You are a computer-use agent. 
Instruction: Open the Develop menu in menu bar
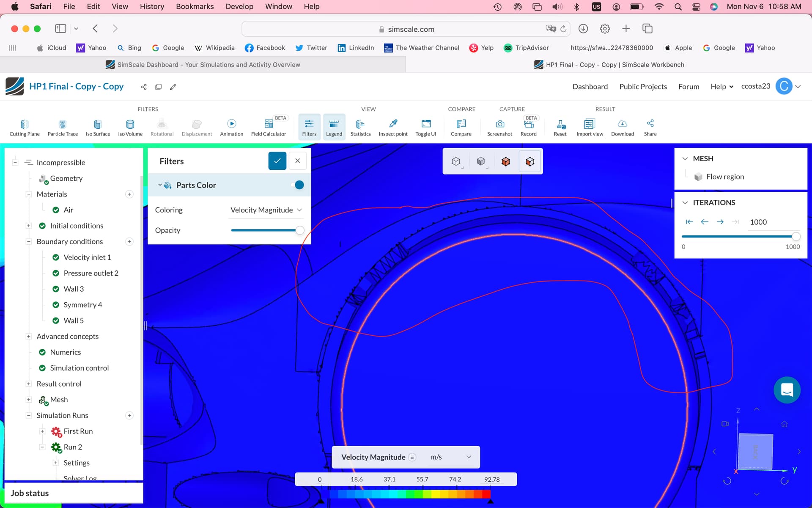[239, 6]
